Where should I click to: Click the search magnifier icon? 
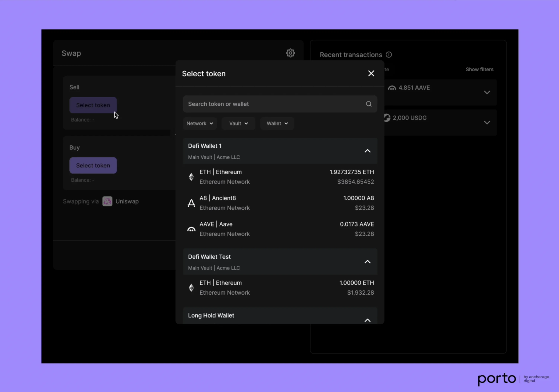tap(369, 104)
